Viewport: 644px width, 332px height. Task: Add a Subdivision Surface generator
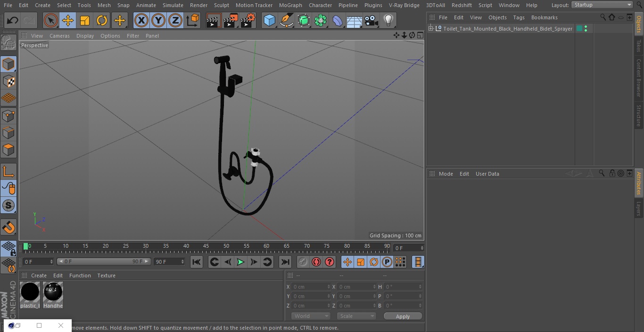click(304, 20)
